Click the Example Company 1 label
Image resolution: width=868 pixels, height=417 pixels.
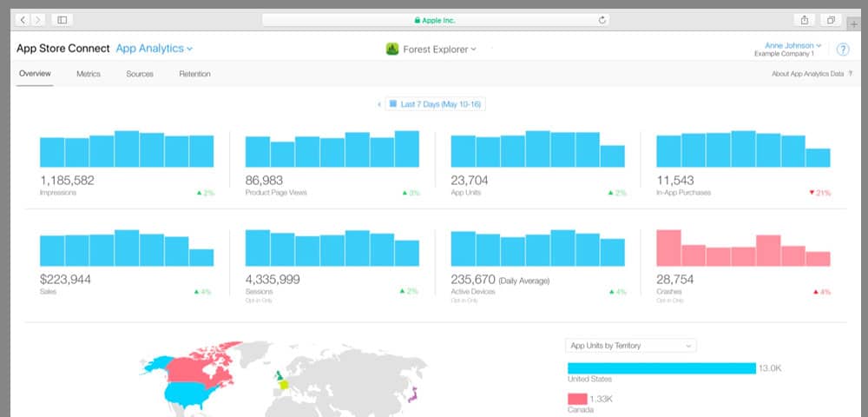pyautogui.click(x=784, y=54)
